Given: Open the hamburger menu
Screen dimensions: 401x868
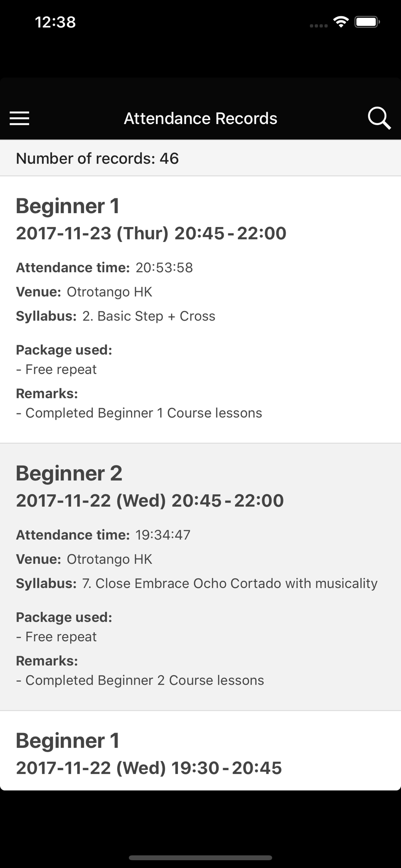Looking at the screenshot, I should pyautogui.click(x=20, y=118).
